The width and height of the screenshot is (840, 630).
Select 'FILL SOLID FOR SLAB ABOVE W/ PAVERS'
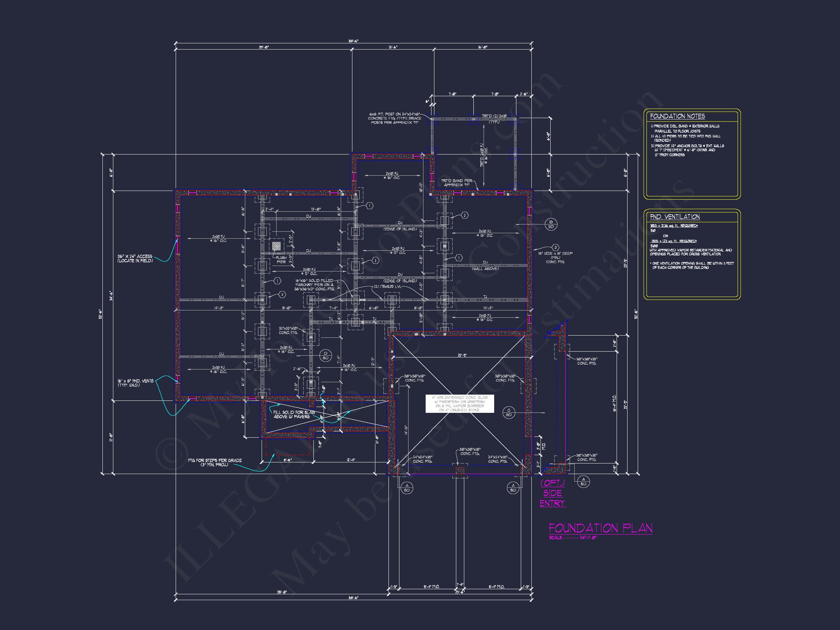pos(294,414)
